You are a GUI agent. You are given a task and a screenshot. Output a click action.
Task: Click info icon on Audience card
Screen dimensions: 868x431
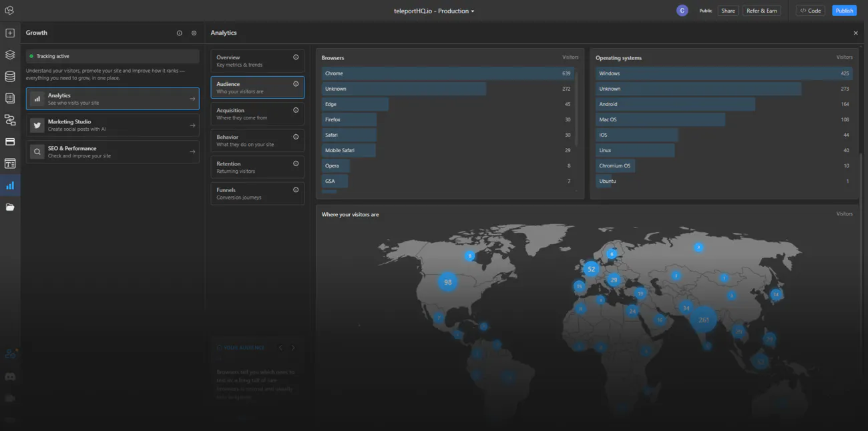296,84
